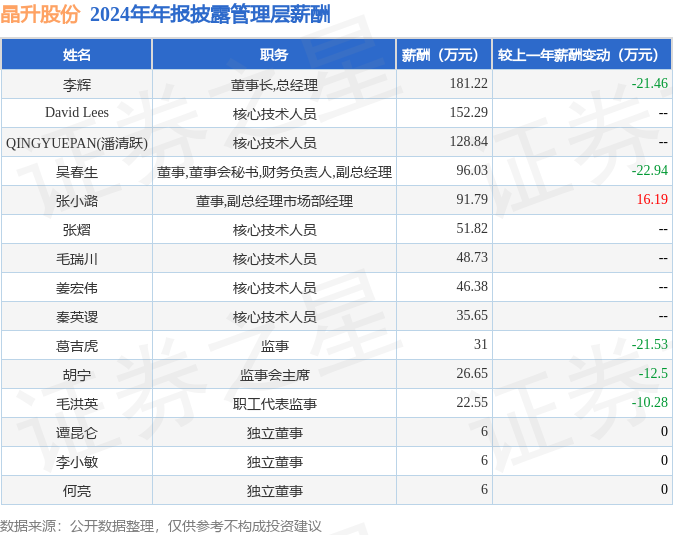Click the 职工代表监事 position cell
673x535 pixels.
[274, 404]
